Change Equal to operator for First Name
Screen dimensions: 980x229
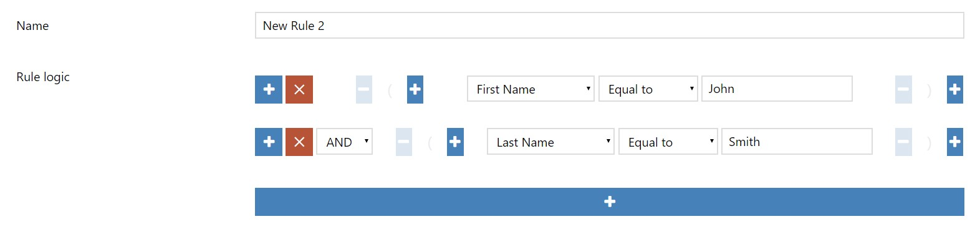[x=648, y=89]
